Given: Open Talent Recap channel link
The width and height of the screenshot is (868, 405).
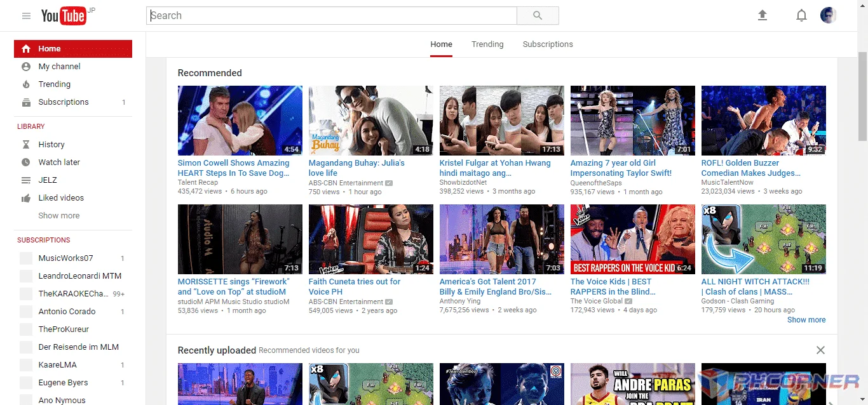Looking at the screenshot, I should [x=198, y=183].
